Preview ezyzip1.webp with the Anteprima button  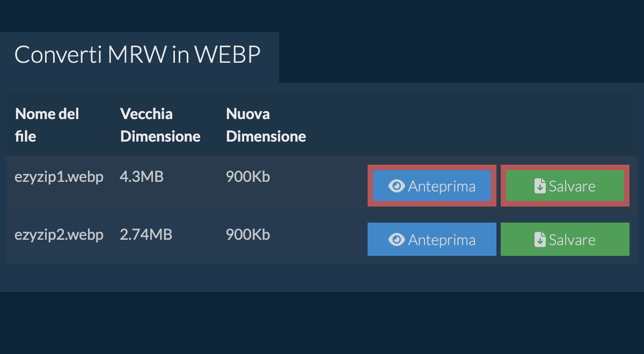[x=431, y=186]
